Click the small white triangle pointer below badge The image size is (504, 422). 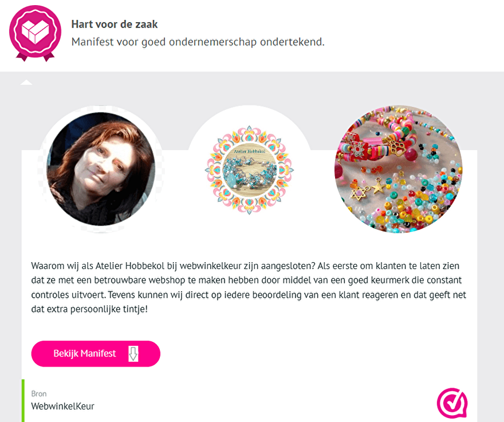pos(26,82)
